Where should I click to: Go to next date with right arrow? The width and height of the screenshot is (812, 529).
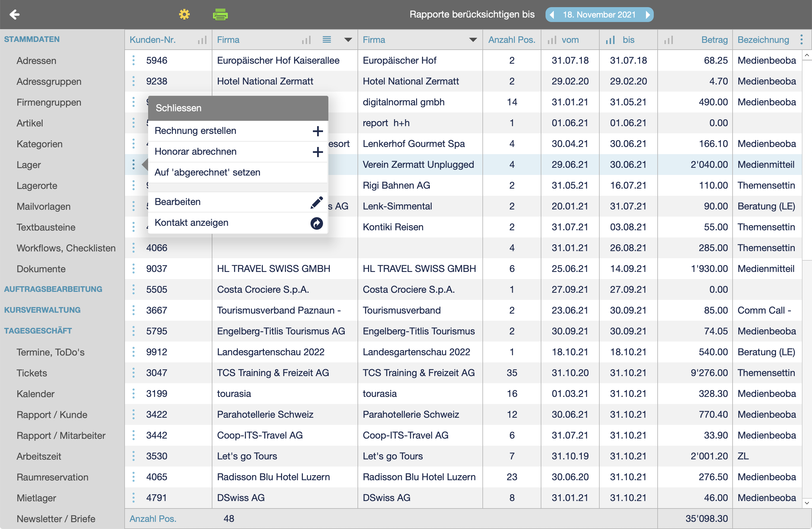pyautogui.click(x=647, y=15)
